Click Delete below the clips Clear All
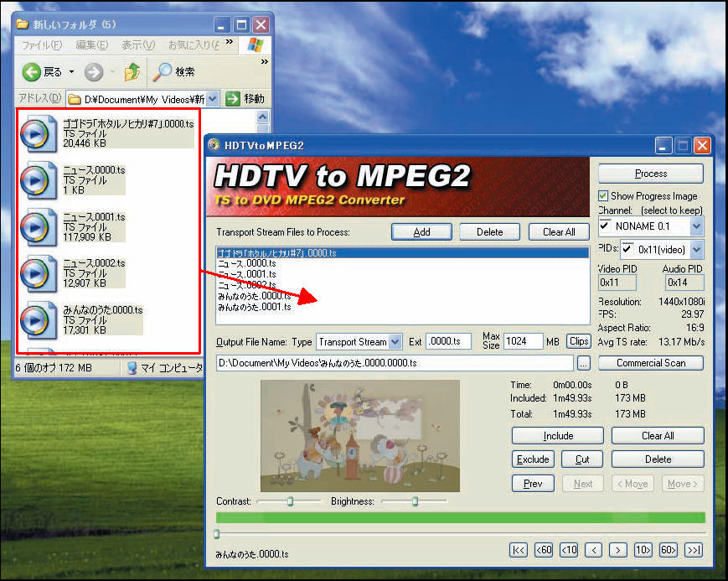728x581 pixels. coord(658,459)
